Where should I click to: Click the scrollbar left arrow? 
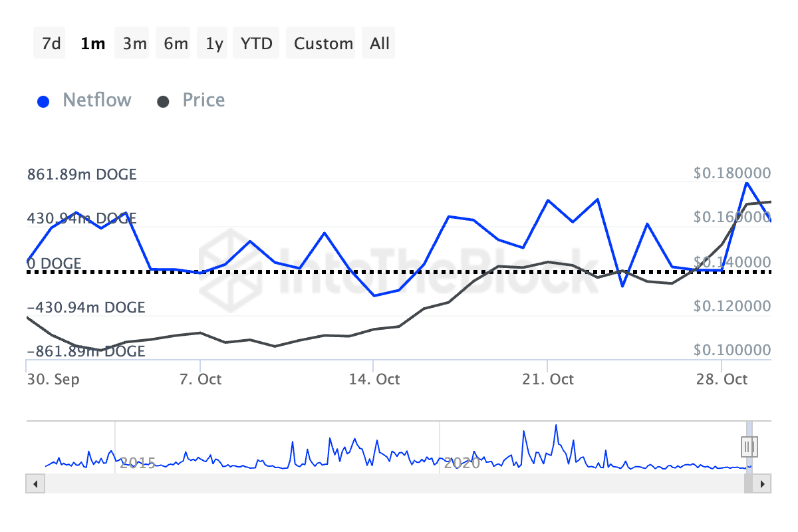click(x=33, y=483)
